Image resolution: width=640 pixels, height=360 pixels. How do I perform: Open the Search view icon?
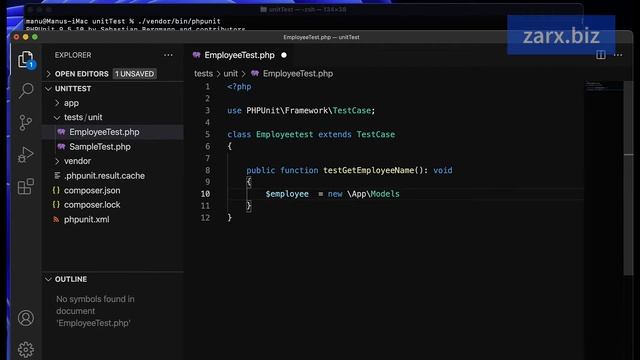[26, 90]
